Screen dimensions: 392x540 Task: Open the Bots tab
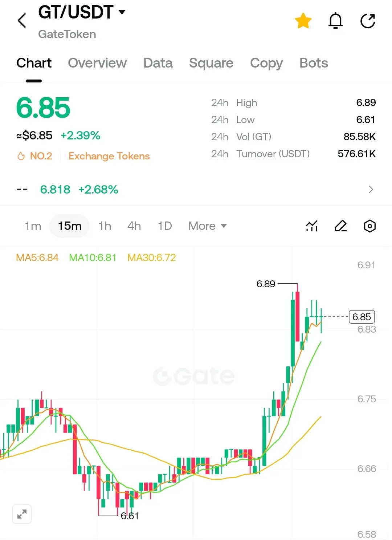314,63
